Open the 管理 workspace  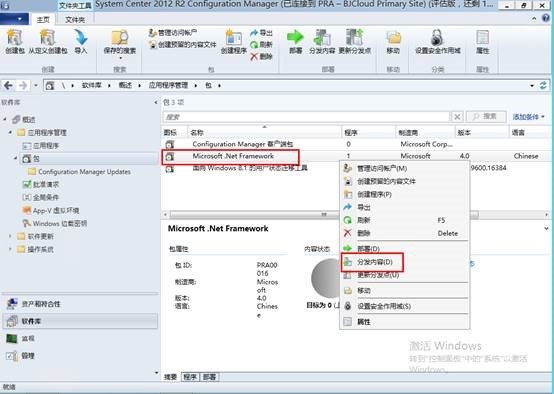80,355
